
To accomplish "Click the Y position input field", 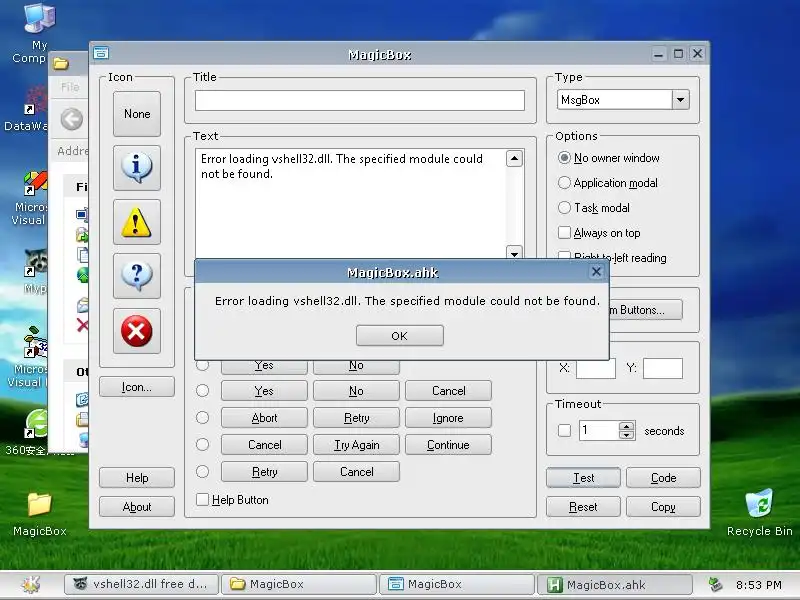I will 663,368.
